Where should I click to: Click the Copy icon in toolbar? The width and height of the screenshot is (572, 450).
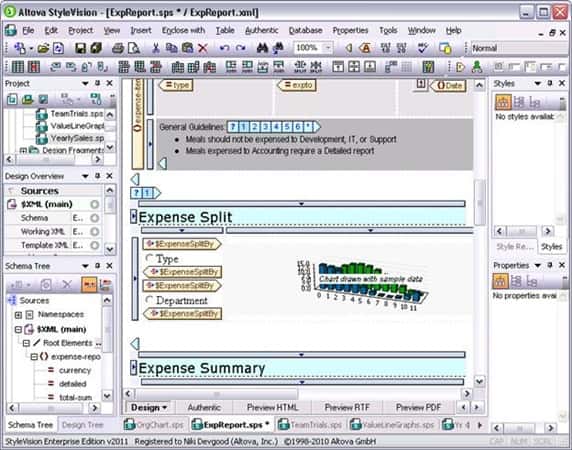pyautogui.click(x=171, y=48)
